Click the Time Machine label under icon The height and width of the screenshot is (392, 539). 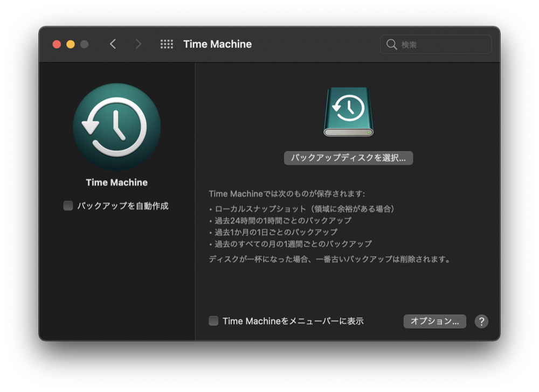(x=117, y=183)
